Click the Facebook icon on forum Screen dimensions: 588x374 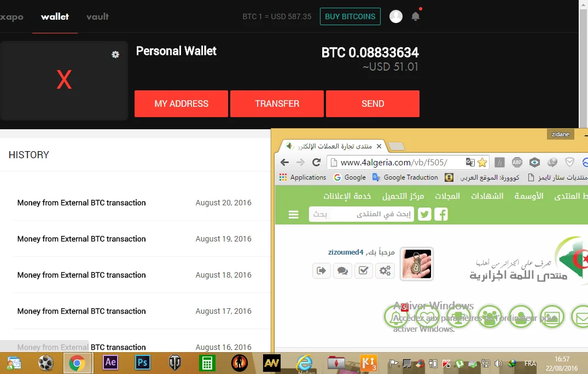441,214
